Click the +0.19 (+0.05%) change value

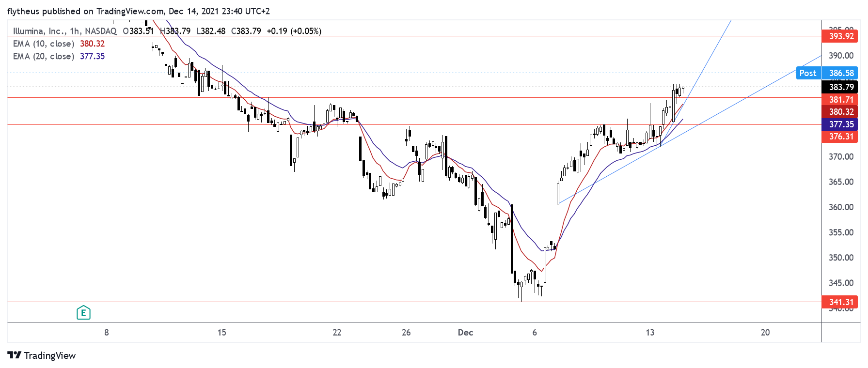[294, 31]
